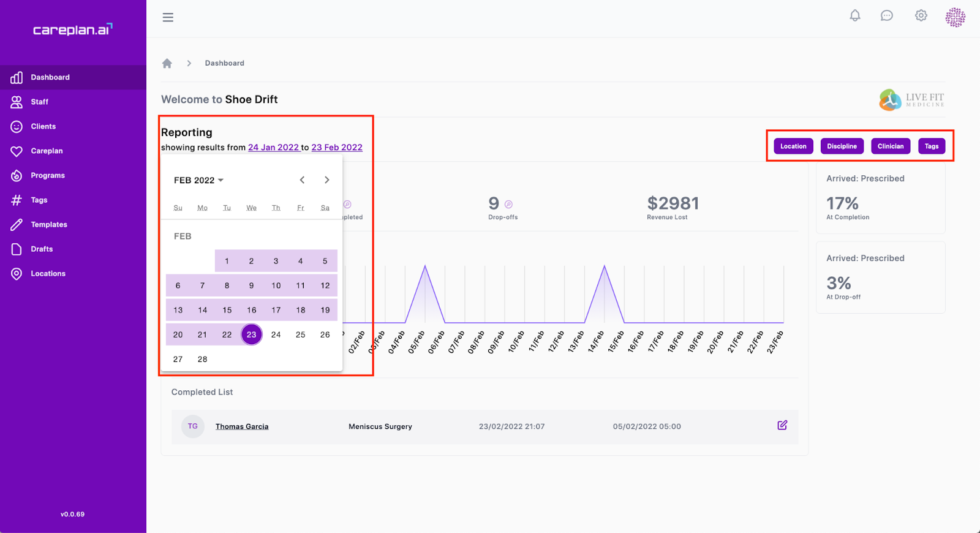The image size is (980, 533).
Task: Click Dashboard breadcrumb text
Action: coord(224,63)
